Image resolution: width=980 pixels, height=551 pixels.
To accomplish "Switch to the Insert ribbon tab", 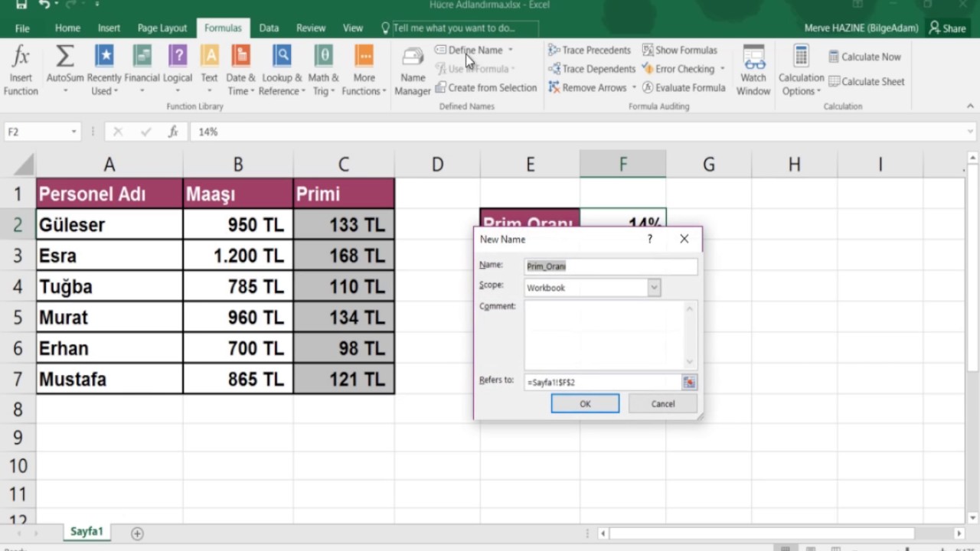I will 109,28.
